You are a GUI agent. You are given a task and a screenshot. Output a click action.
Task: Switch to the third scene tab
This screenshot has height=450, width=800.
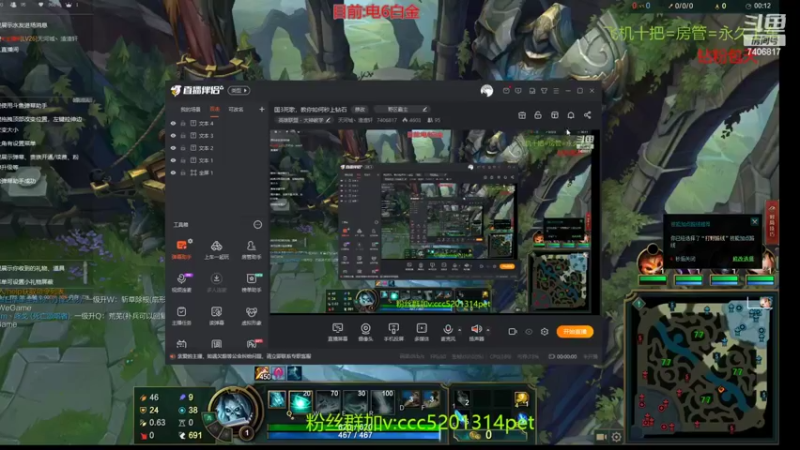coord(236,109)
